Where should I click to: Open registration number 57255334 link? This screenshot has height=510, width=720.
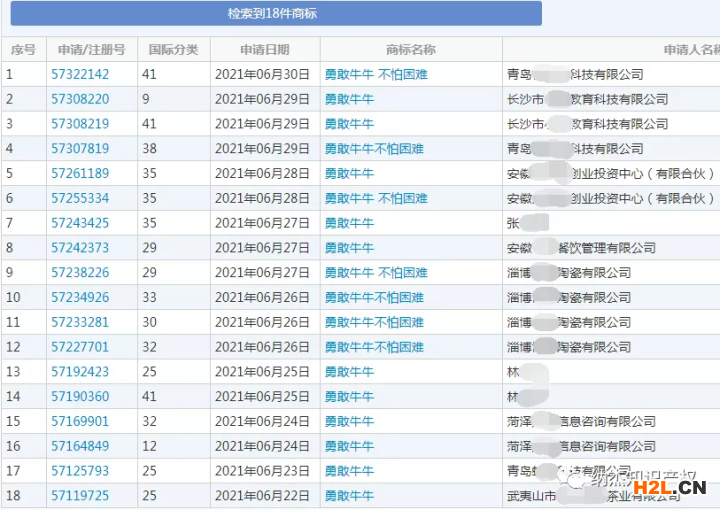[x=80, y=198]
